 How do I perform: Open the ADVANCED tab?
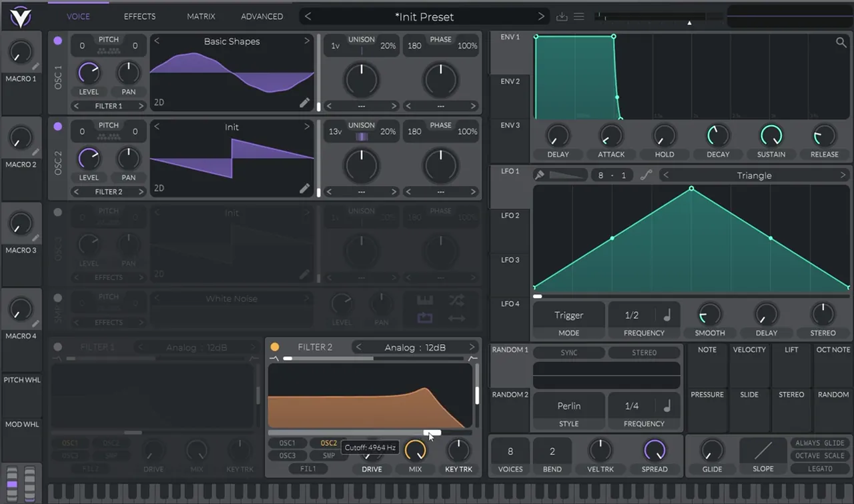click(x=262, y=16)
